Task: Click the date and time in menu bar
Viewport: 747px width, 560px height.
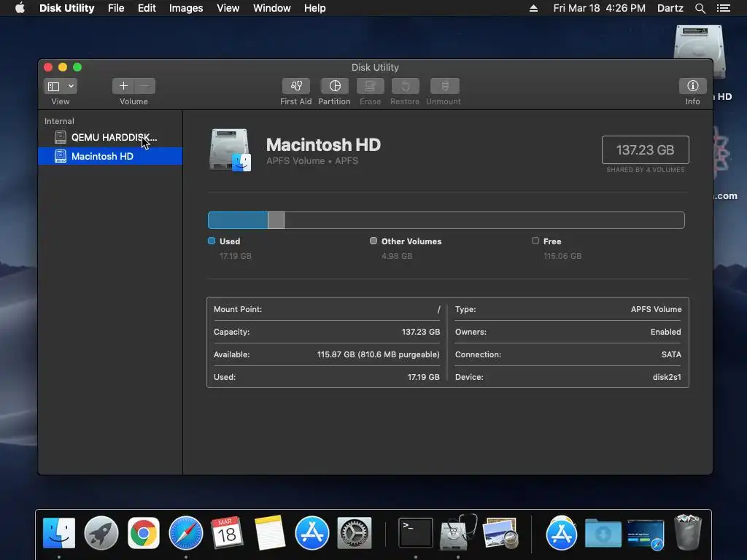Action: (x=600, y=8)
